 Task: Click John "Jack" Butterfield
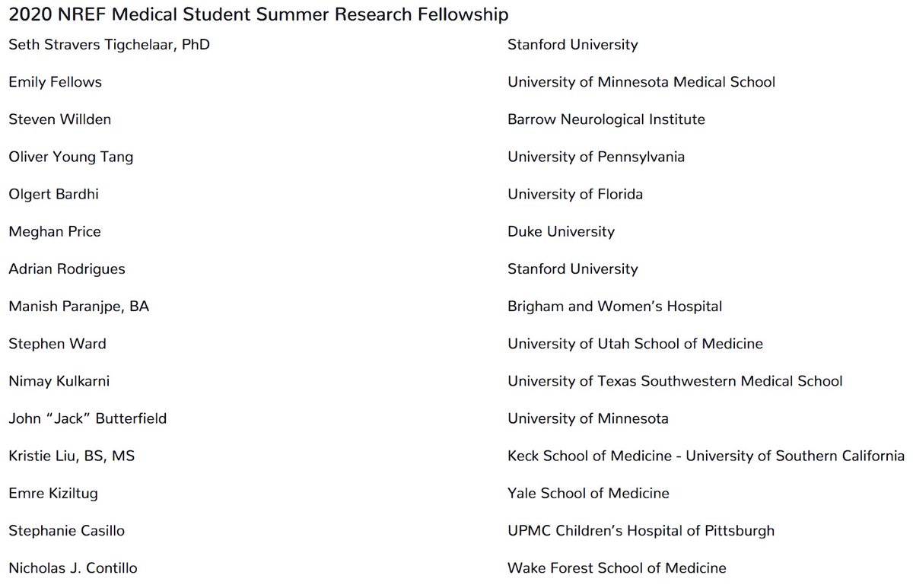point(87,418)
